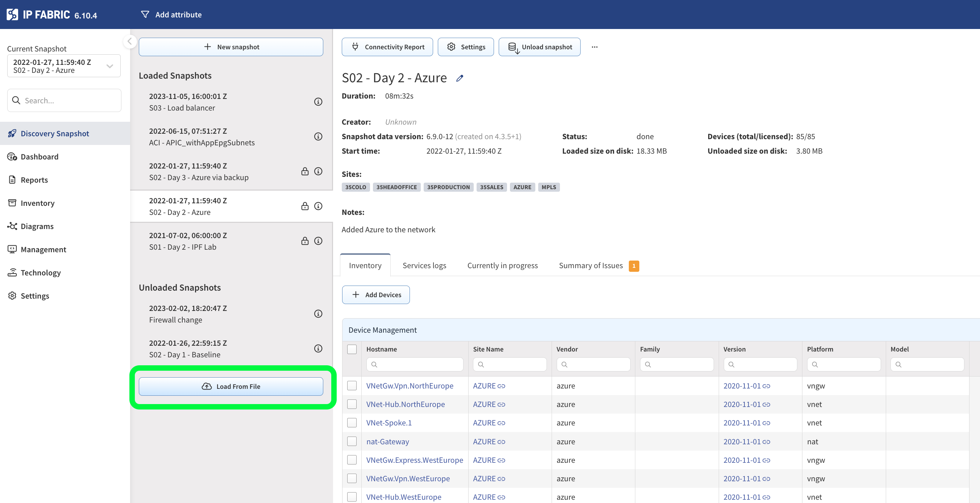Open the three-dot more actions menu
The image size is (980, 503).
594,47
